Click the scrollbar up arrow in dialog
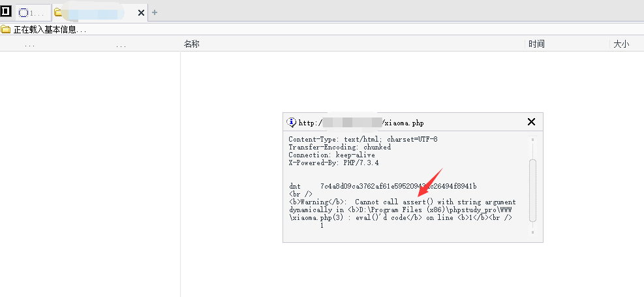This screenshot has width=644, height=297. point(532,140)
